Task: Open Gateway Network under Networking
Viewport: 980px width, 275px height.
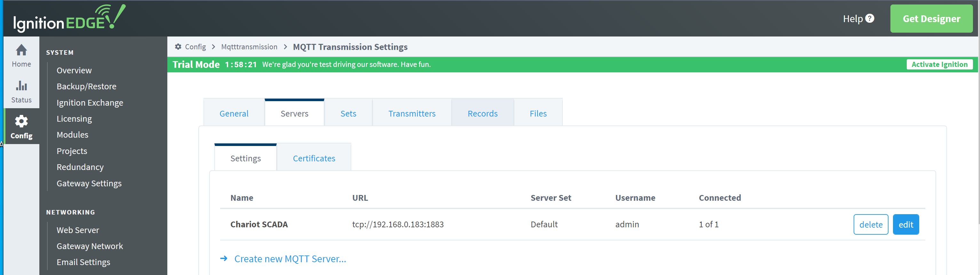Action: [90, 246]
